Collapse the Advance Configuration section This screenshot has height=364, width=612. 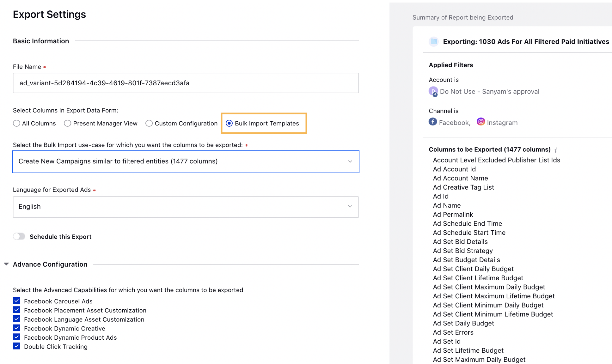click(7, 264)
